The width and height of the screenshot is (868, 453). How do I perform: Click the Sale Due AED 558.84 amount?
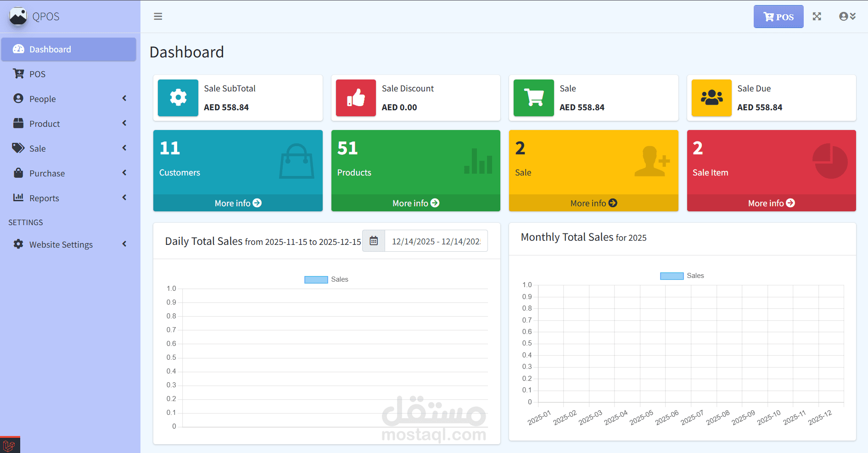pyautogui.click(x=760, y=108)
